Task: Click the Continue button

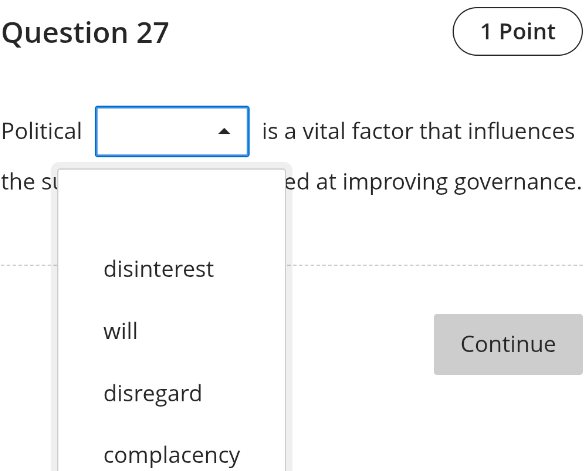Action: click(x=508, y=344)
